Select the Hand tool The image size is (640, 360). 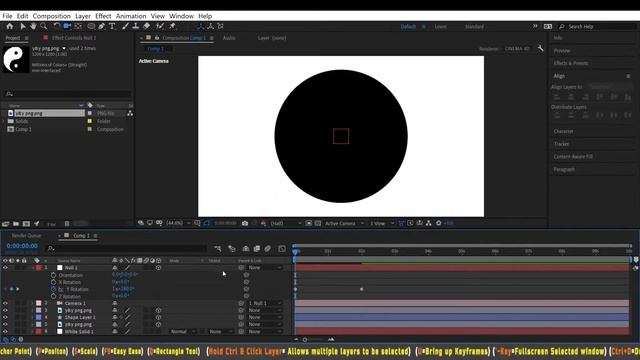33,26
